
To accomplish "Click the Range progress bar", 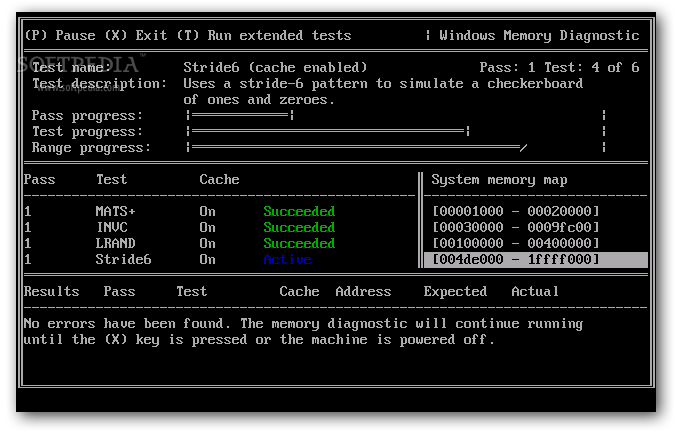I will click(396, 147).
